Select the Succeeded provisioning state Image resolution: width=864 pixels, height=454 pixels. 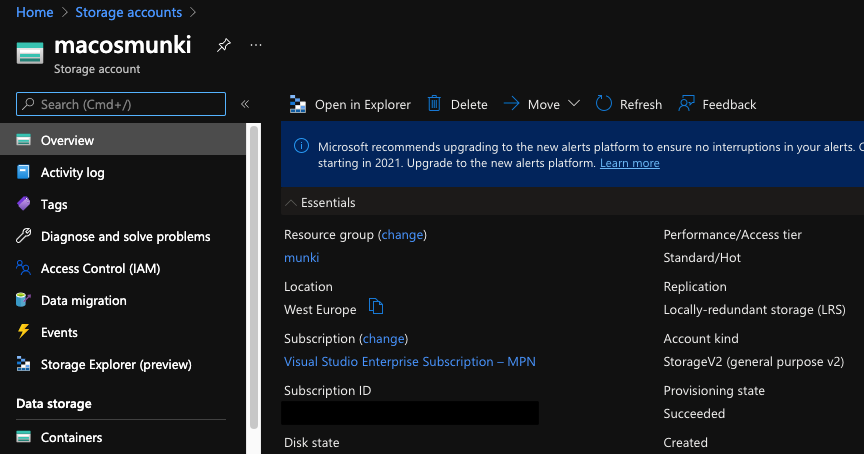click(694, 414)
